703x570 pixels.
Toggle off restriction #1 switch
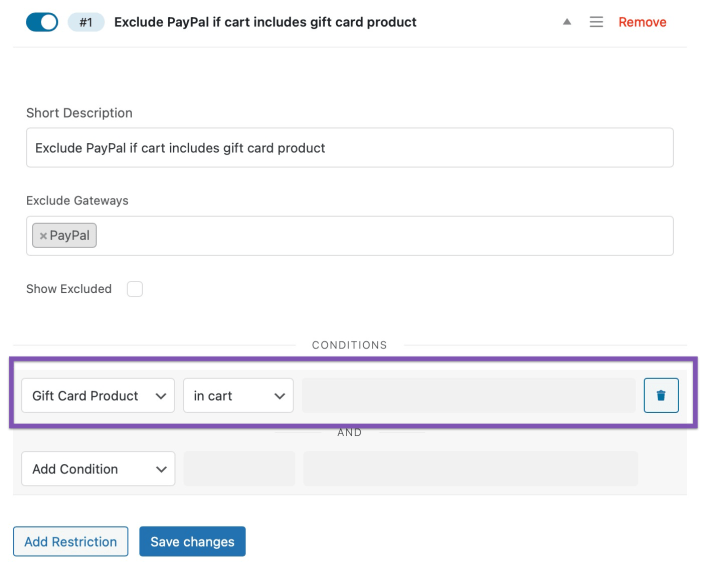[42, 22]
